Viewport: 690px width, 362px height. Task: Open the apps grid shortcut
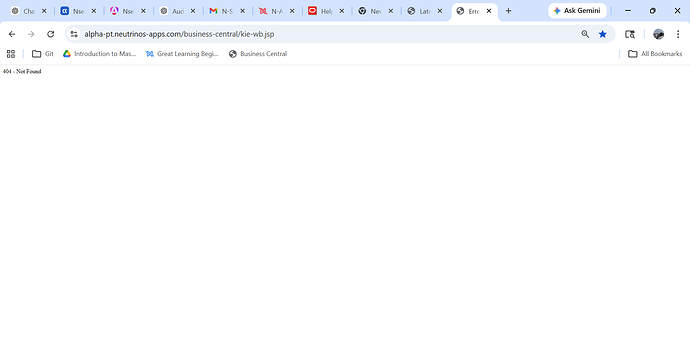[x=11, y=54]
